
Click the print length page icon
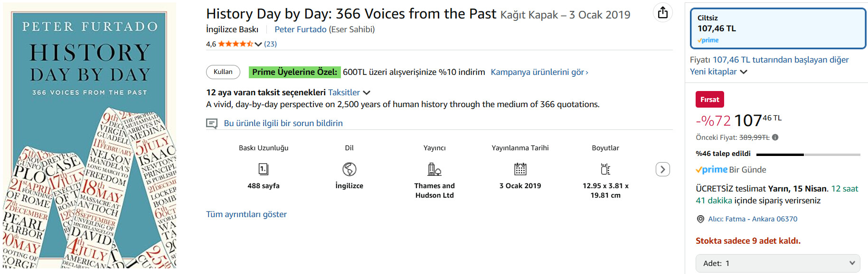click(x=264, y=169)
